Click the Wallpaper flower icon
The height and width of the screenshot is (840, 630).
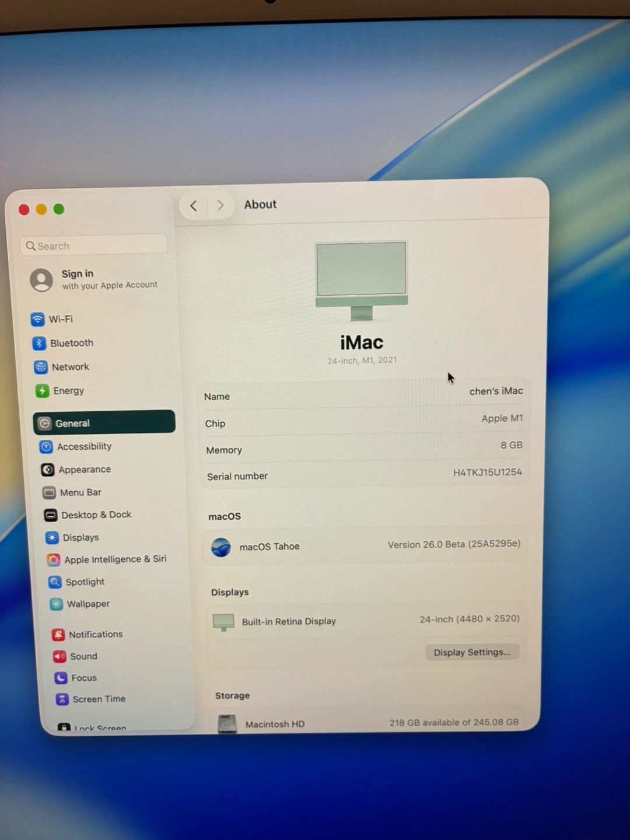pos(56,604)
